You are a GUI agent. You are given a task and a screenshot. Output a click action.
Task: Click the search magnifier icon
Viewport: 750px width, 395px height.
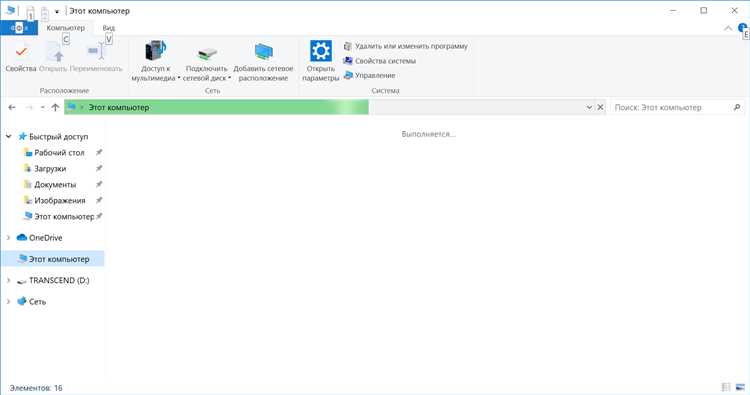click(x=737, y=107)
